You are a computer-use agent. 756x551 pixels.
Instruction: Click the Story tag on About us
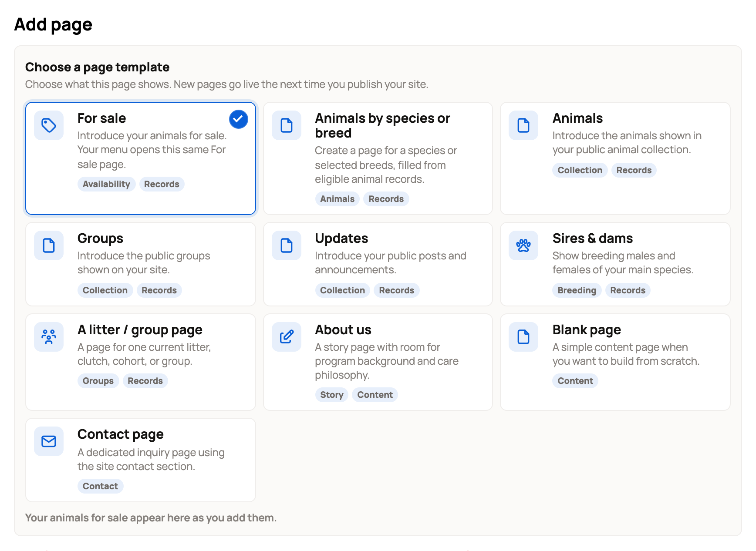point(332,395)
